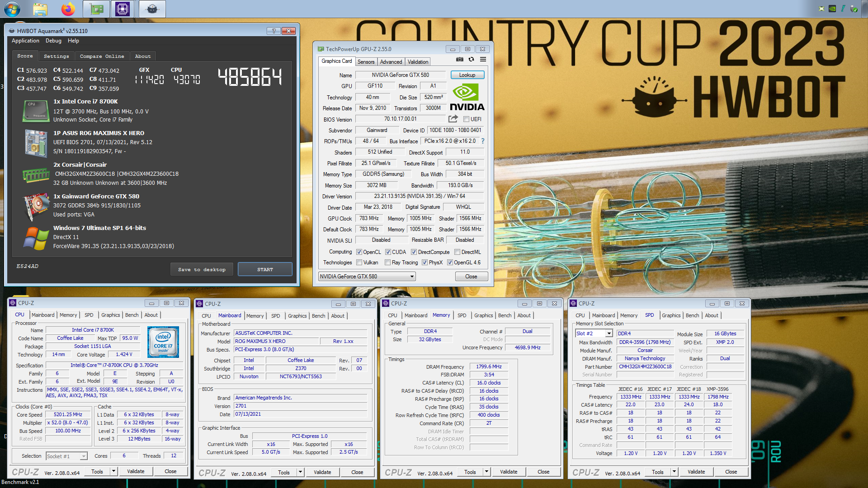
Task: Click the GPU Name field in GPU-Z
Action: click(x=401, y=75)
